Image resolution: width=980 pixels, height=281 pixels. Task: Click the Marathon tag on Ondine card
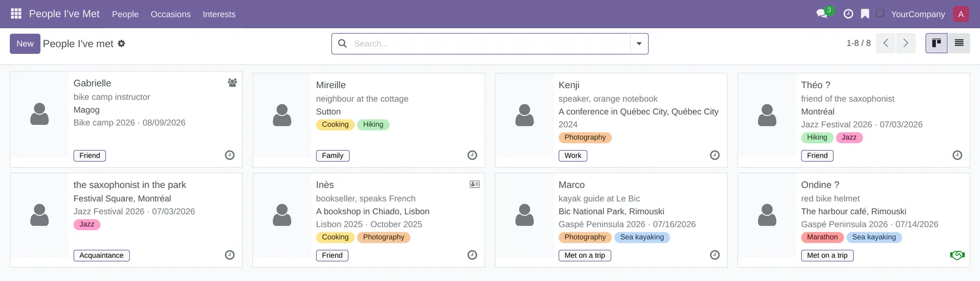click(823, 237)
